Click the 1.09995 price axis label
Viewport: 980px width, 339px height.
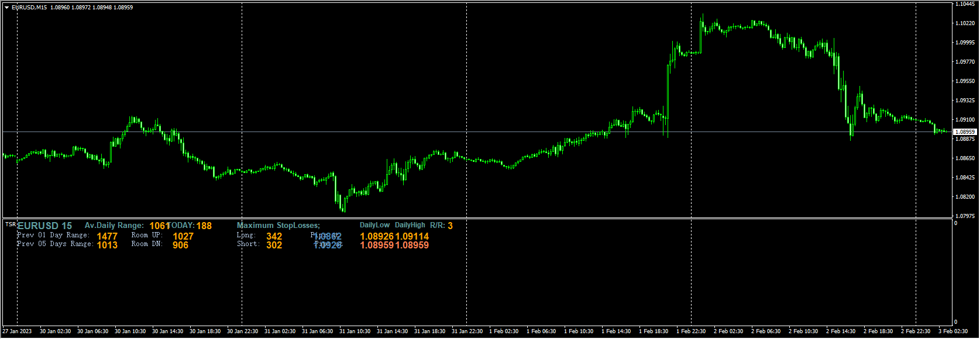(965, 43)
